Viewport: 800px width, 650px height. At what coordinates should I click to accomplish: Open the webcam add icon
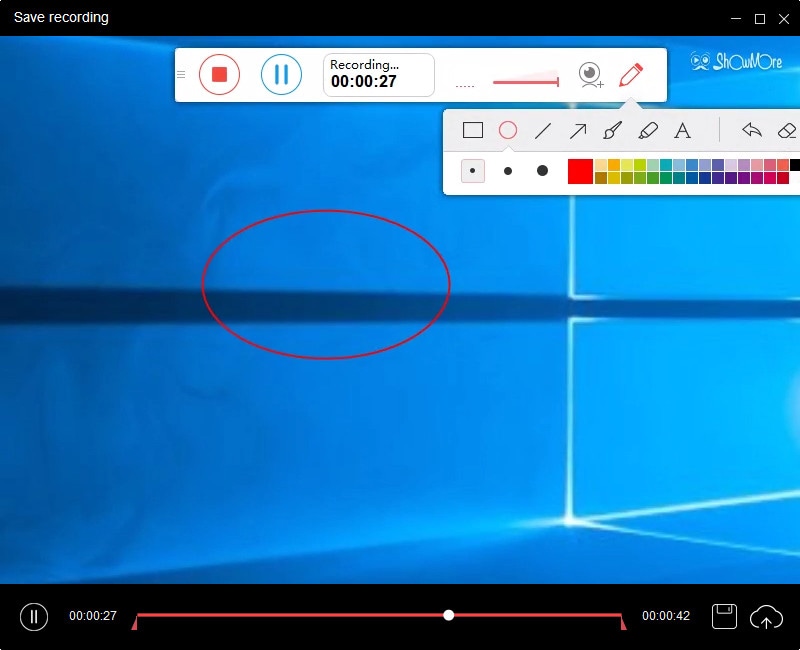[x=591, y=75]
